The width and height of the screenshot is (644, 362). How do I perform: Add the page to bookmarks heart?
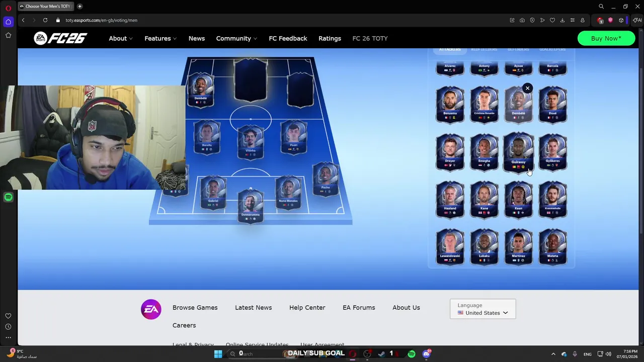click(552, 20)
